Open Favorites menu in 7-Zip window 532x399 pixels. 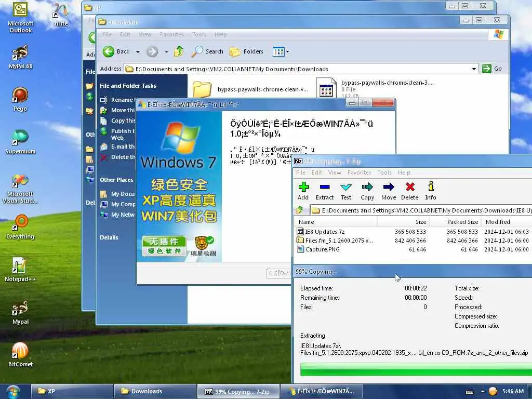click(x=360, y=172)
